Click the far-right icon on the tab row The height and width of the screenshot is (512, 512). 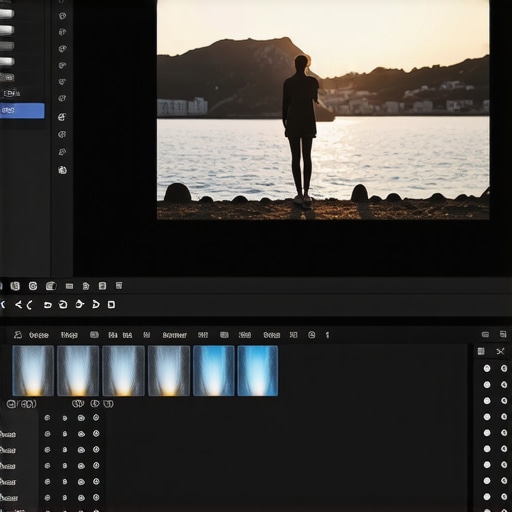pos(503,334)
